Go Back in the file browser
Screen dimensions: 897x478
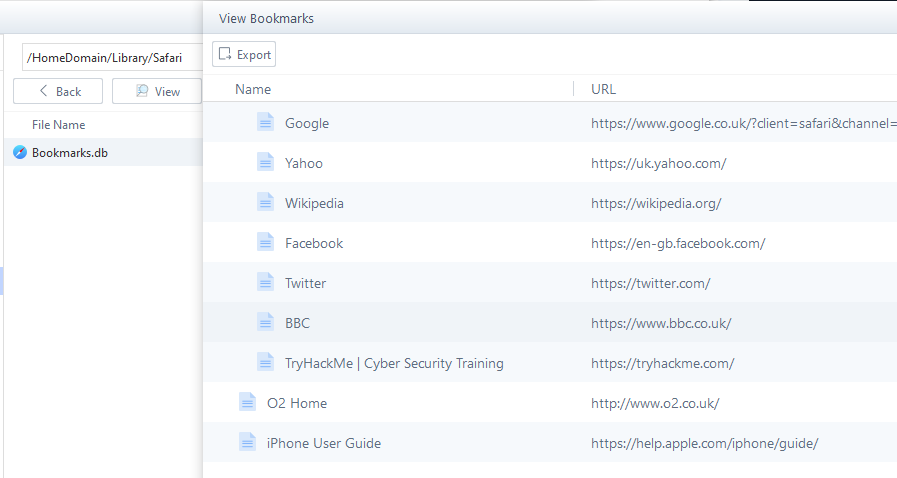[x=58, y=91]
